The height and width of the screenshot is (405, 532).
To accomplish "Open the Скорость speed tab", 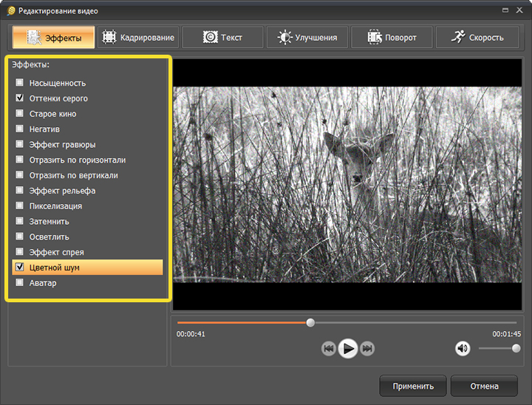I will [476, 37].
